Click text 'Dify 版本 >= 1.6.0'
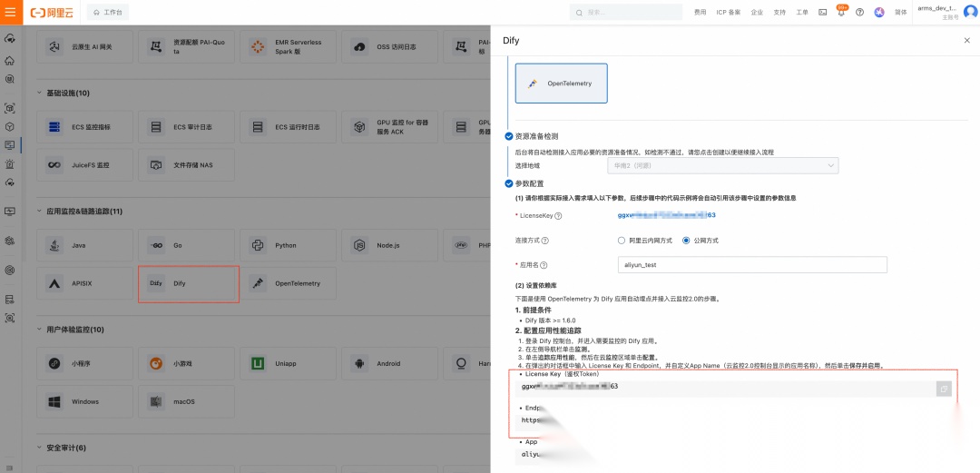The height and width of the screenshot is (473, 980). click(x=551, y=320)
